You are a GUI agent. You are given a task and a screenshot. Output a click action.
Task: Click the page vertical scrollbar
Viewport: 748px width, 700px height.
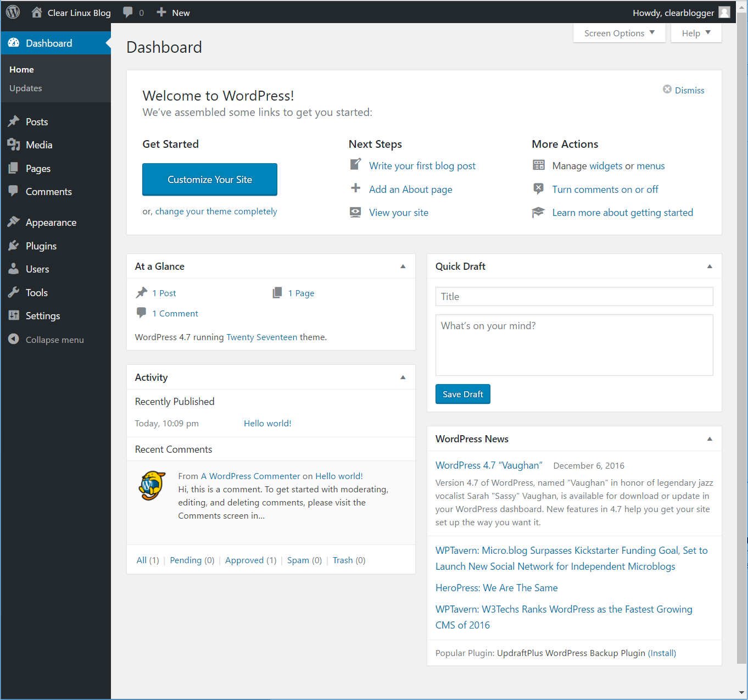click(742, 337)
